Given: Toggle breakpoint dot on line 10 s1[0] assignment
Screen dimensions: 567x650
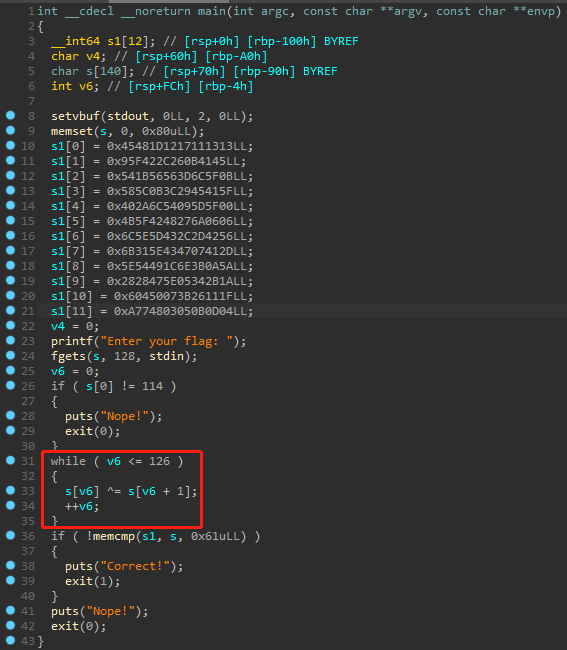Looking at the screenshot, I should 10,146.
